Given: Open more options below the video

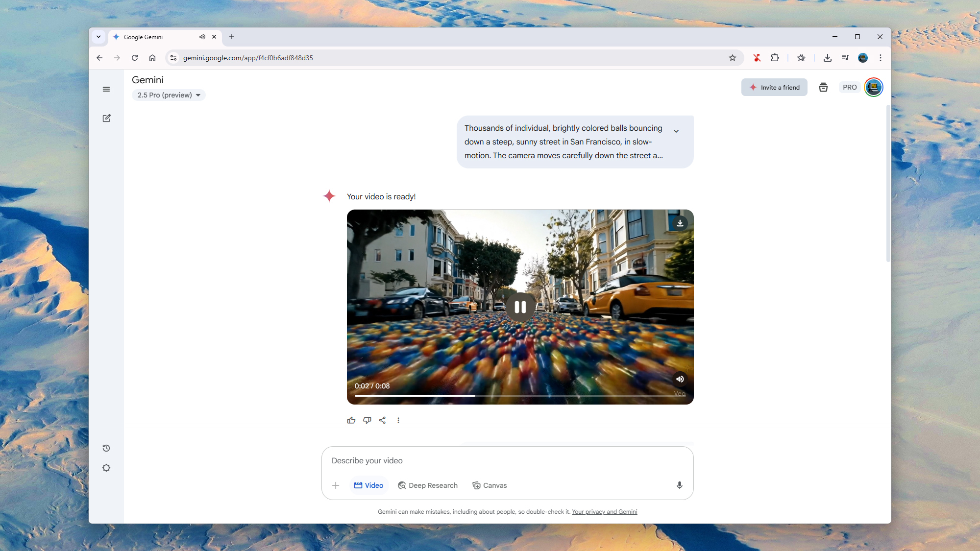Looking at the screenshot, I should (398, 420).
